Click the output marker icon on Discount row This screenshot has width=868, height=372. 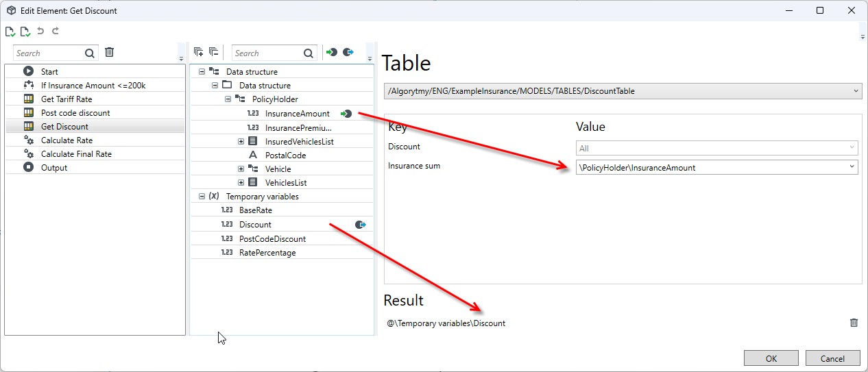[361, 225]
